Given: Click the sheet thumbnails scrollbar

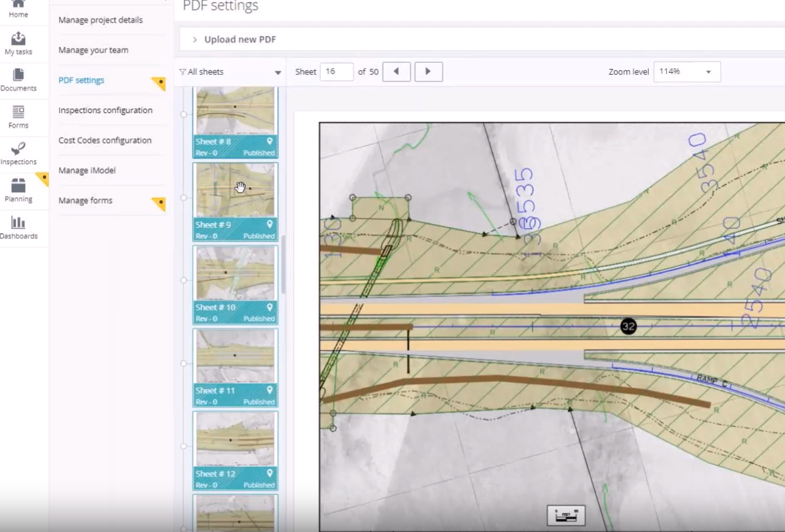Looking at the screenshot, I should point(284,265).
